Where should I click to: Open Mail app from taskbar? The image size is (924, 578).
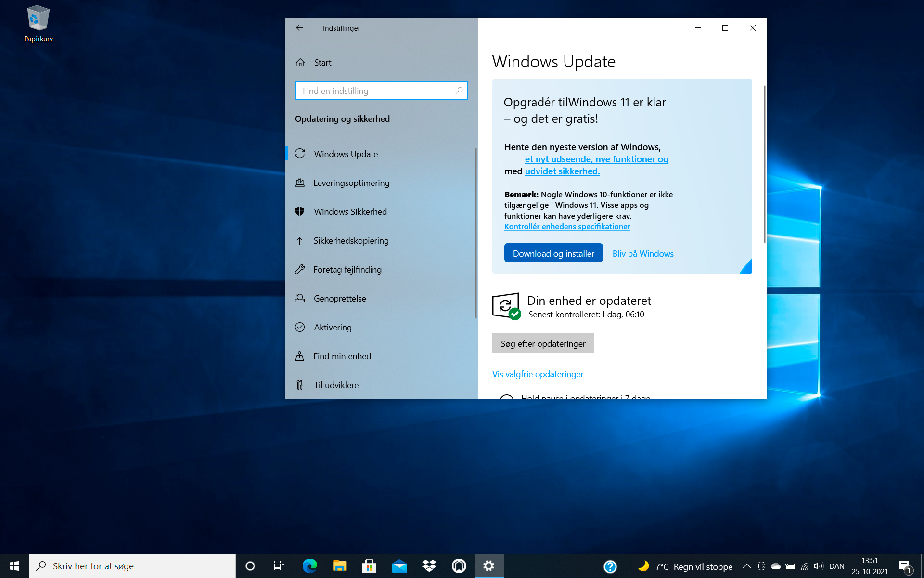(x=399, y=566)
